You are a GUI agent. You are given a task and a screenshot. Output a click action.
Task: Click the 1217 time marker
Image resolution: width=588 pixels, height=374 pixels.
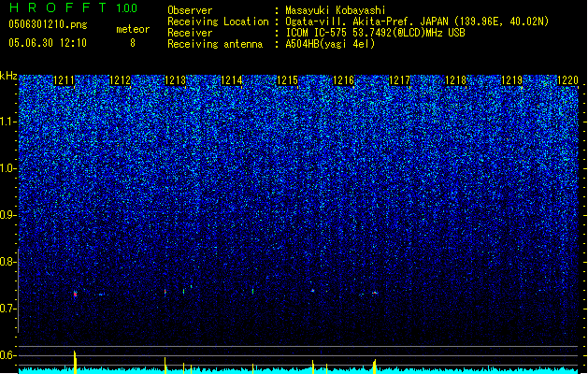pyautogui.click(x=400, y=80)
